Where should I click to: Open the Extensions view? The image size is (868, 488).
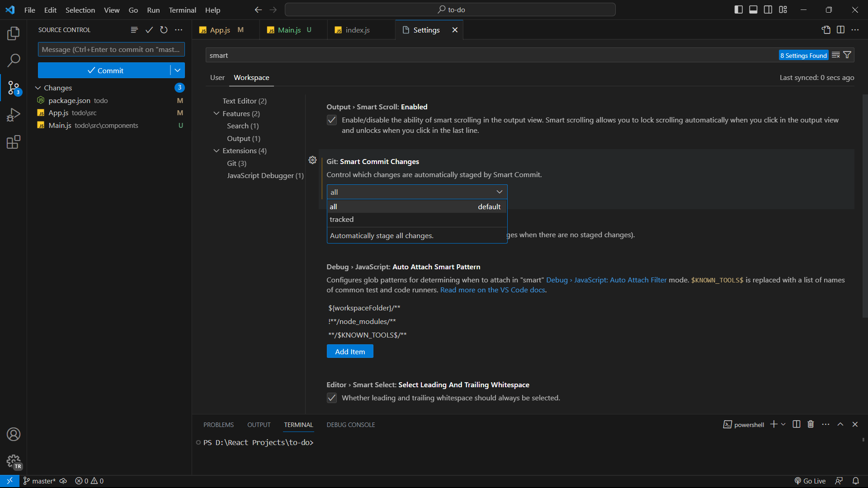[13, 142]
